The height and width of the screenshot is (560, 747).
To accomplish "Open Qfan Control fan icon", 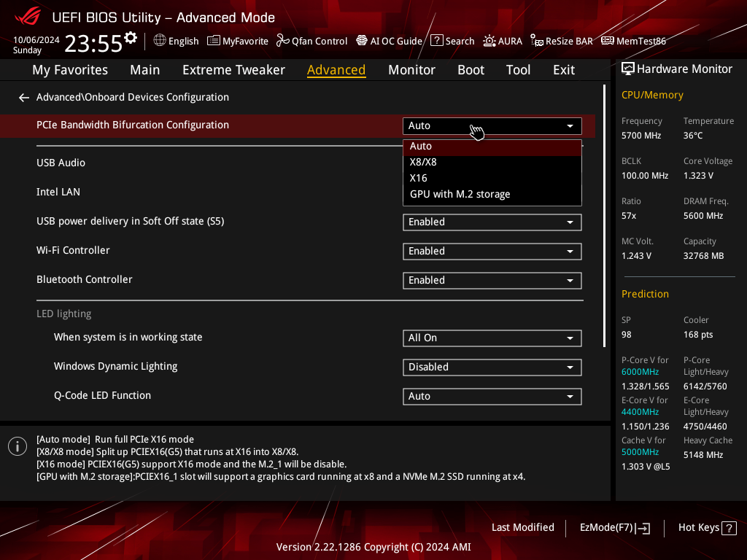I will click(x=282, y=41).
